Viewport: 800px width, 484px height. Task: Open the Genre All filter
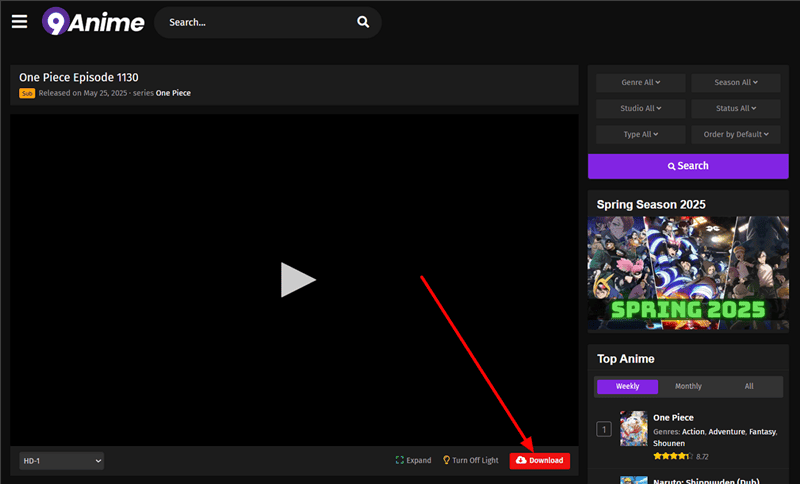pos(641,83)
